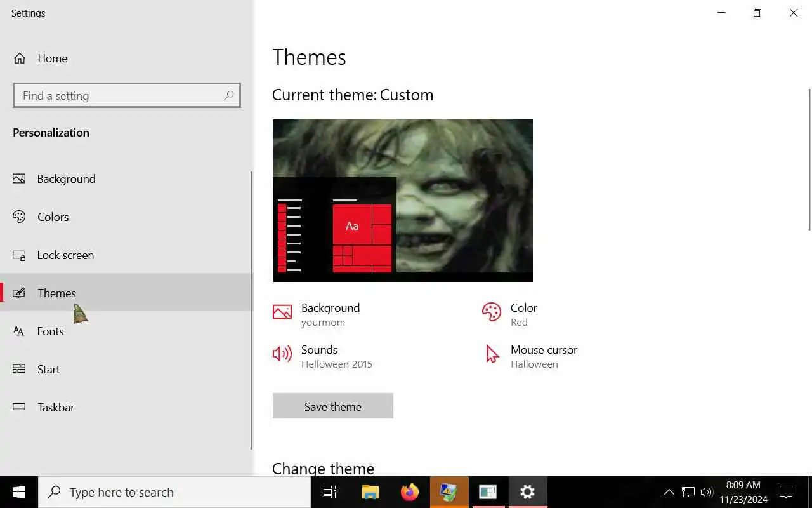Click the Lock screen icon in sidebar
The height and width of the screenshot is (508, 812).
pos(19,255)
